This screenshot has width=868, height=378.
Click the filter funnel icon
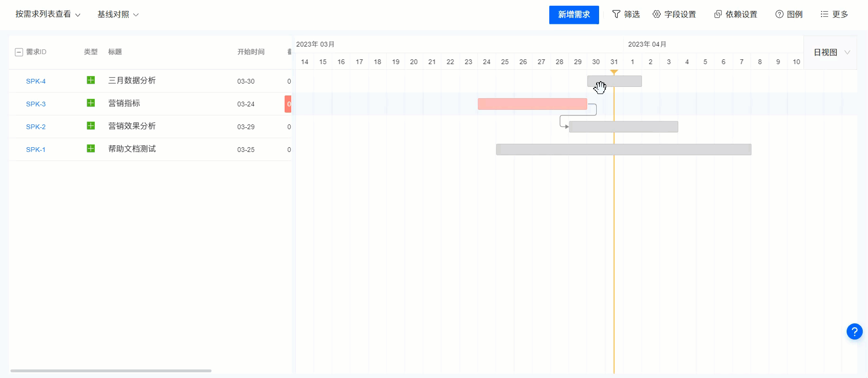616,14
